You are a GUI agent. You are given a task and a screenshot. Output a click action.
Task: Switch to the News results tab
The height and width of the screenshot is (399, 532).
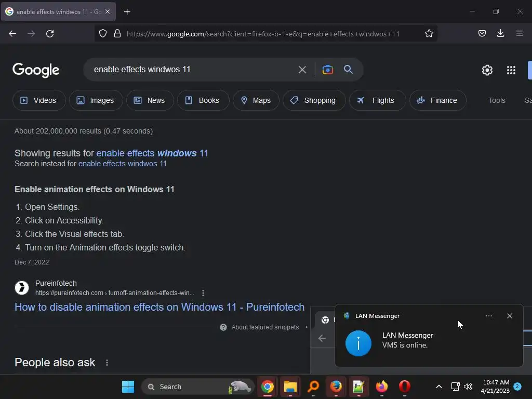coord(150,100)
